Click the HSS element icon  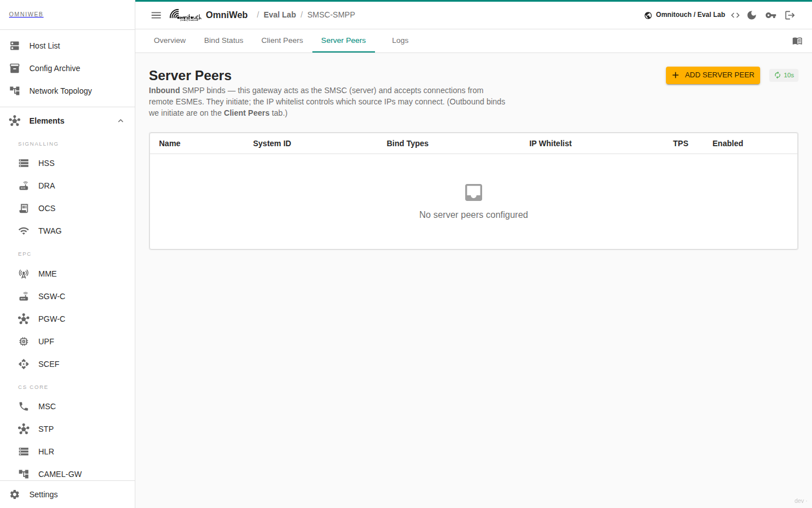tap(24, 163)
